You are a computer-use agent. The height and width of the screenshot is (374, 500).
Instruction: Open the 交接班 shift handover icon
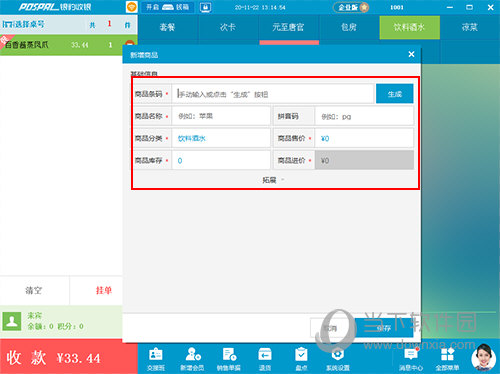point(156,359)
